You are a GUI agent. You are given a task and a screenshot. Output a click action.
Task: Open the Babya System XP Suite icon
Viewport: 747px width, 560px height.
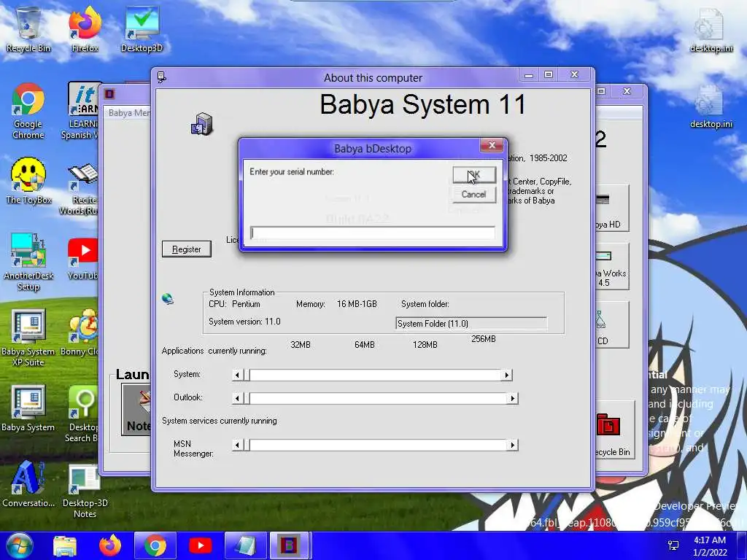pos(28,337)
